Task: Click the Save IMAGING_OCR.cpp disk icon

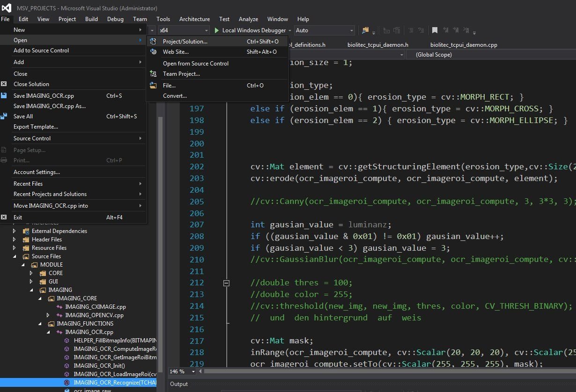Action: pyautogui.click(x=4, y=96)
